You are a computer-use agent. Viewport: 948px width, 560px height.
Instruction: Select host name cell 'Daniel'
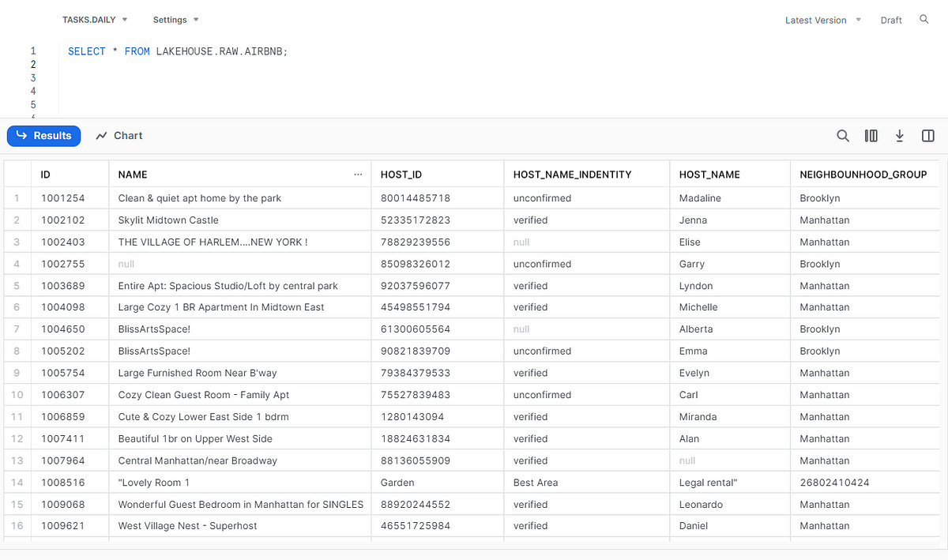coord(729,526)
